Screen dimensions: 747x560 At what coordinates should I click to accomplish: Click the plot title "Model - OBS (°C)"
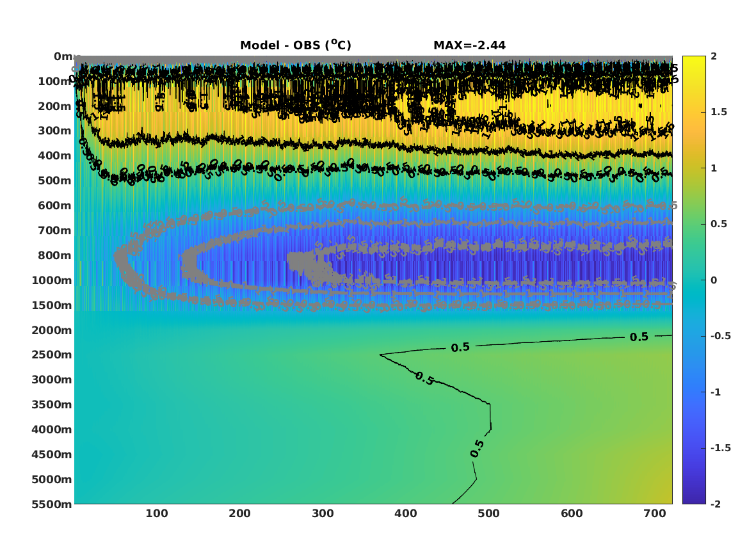click(295, 45)
